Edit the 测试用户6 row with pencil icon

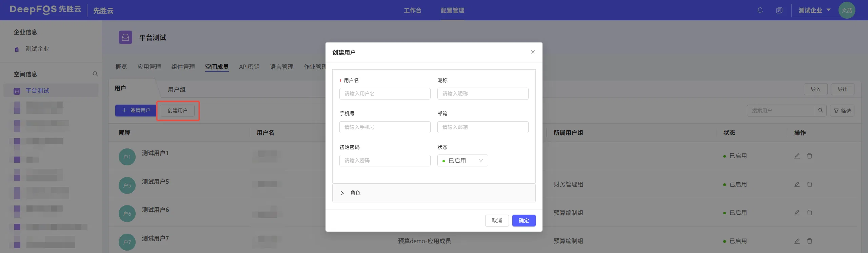click(797, 213)
